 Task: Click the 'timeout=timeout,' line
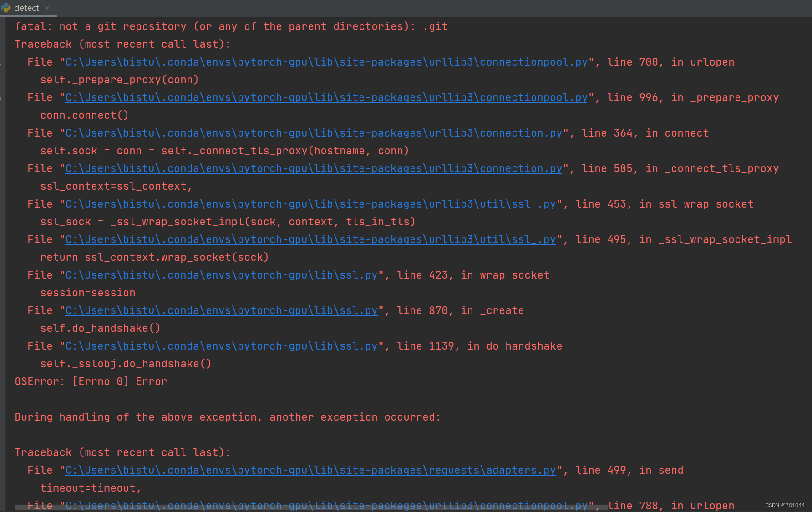(x=91, y=488)
